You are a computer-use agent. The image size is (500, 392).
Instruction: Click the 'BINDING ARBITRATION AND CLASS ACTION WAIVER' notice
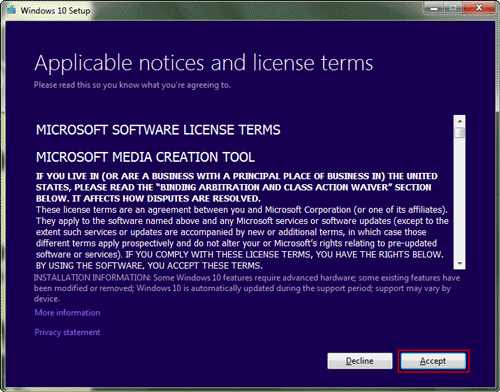(x=237, y=187)
